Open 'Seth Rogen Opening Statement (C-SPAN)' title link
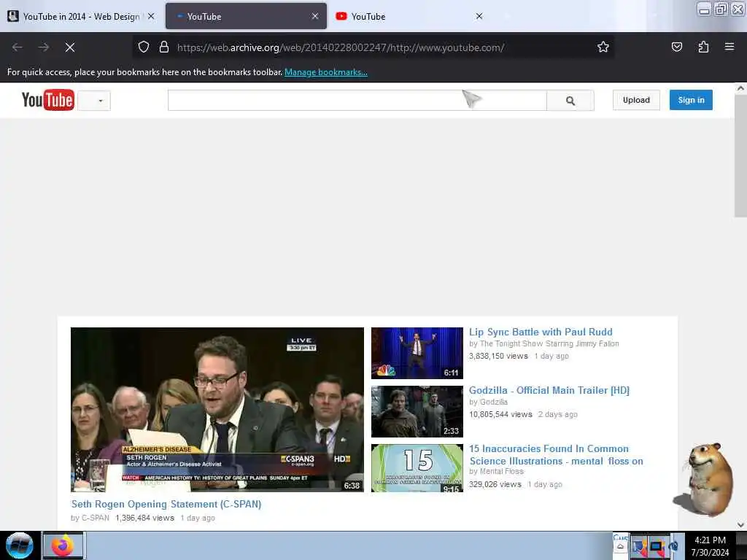This screenshot has height=560, width=747. 166,505
